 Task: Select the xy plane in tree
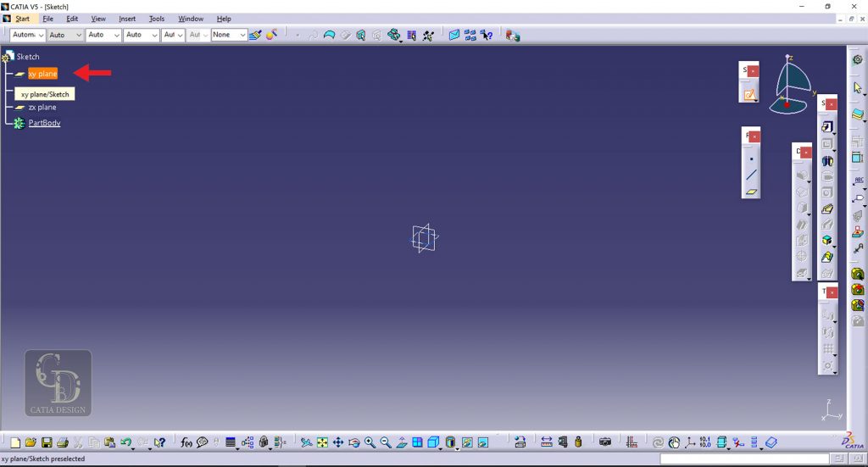click(42, 74)
